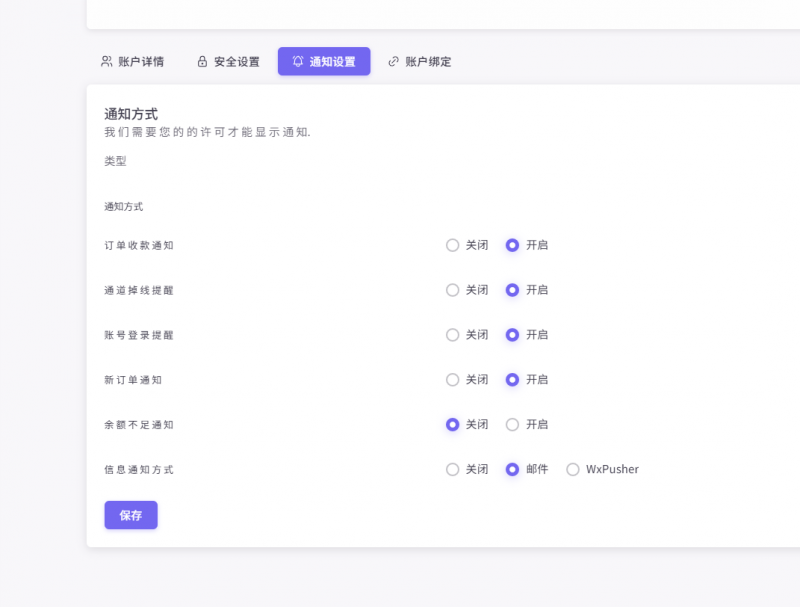Switch to the 账户详情 tab
Image resolution: width=800 pixels, height=607 pixels.
pos(133,61)
